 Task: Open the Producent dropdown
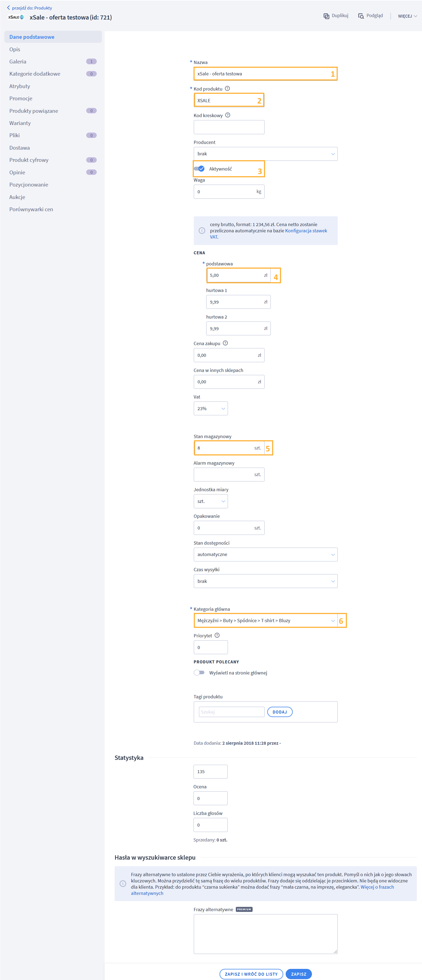pyautogui.click(x=265, y=154)
